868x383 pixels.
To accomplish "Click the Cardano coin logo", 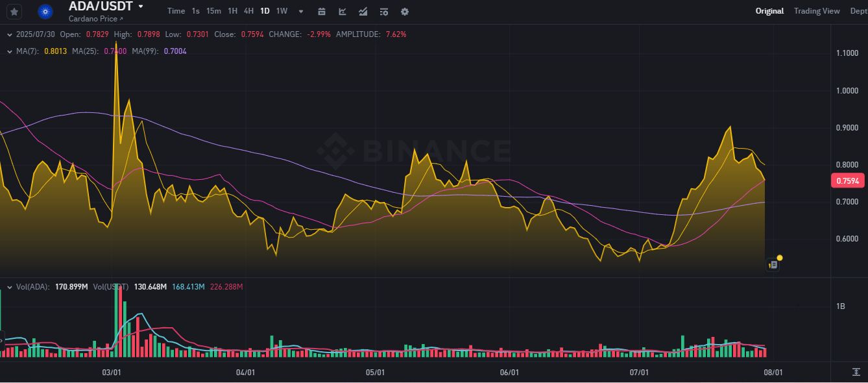I will point(45,11).
